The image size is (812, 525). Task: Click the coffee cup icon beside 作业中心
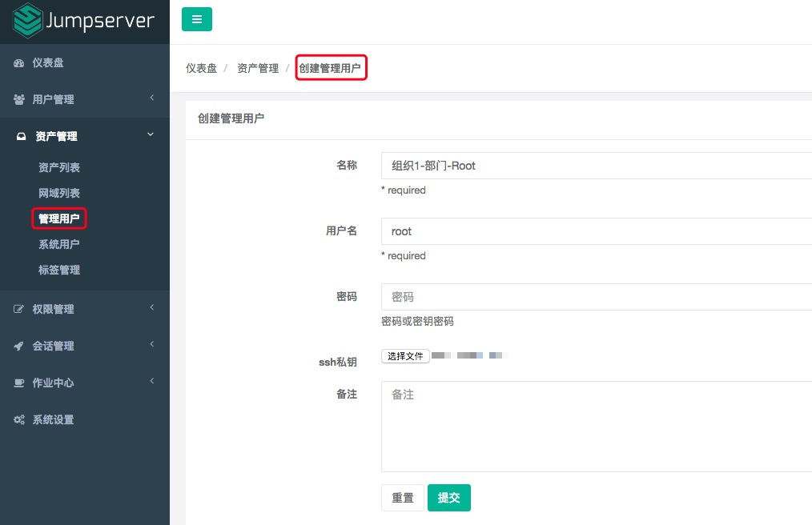coord(19,383)
